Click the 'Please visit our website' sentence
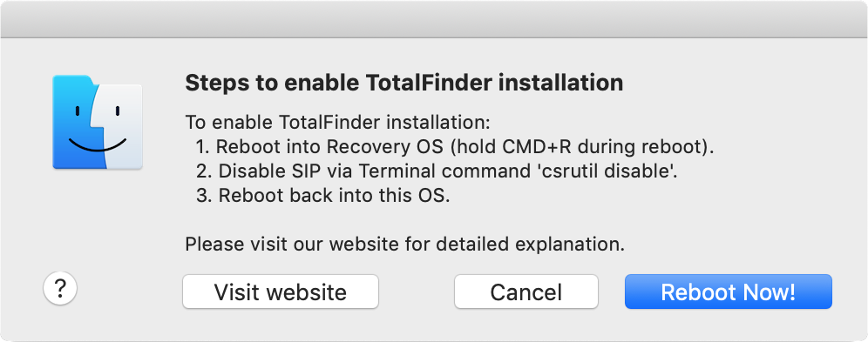 click(404, 245)
